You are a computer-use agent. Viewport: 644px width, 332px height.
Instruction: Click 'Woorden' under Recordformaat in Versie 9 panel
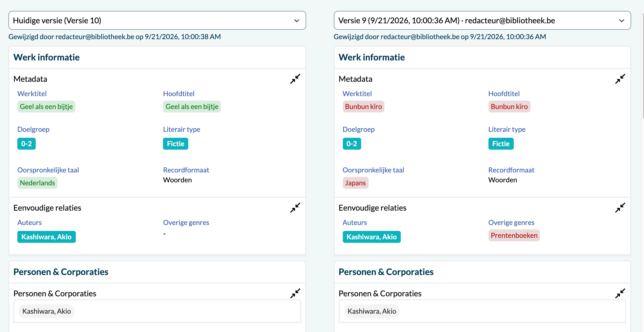coord(503,180)
